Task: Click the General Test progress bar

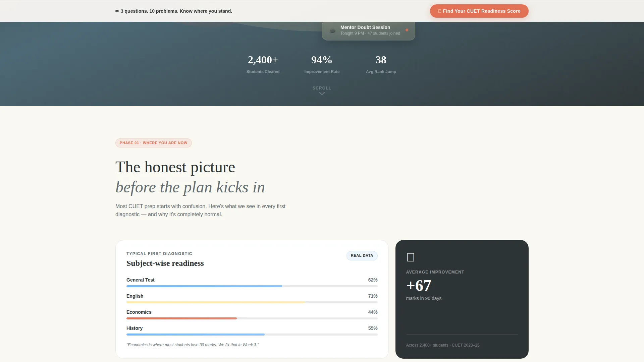Action: (x=252, y=286)
